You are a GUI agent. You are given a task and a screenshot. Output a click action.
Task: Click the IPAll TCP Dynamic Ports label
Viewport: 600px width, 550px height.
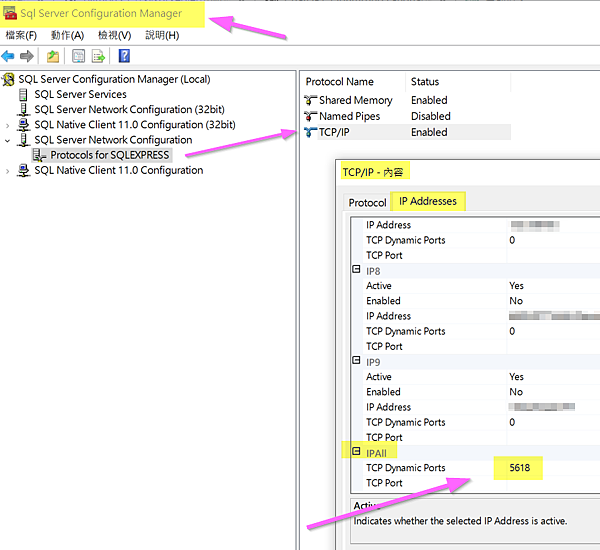(406, 468)
